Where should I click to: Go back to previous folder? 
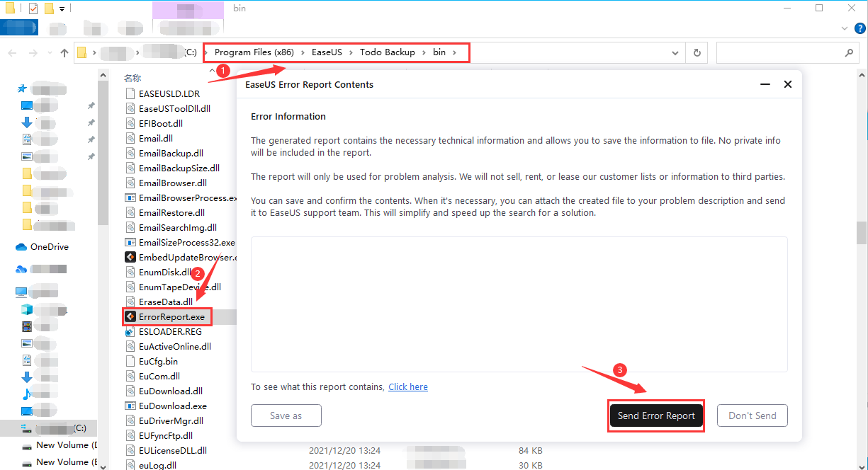[x=13, y=53]
